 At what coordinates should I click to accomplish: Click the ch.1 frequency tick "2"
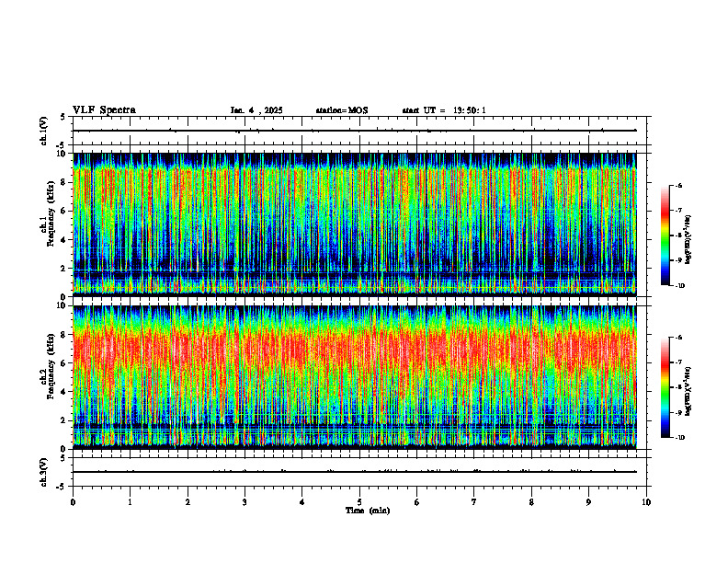(x=63, y=269)
